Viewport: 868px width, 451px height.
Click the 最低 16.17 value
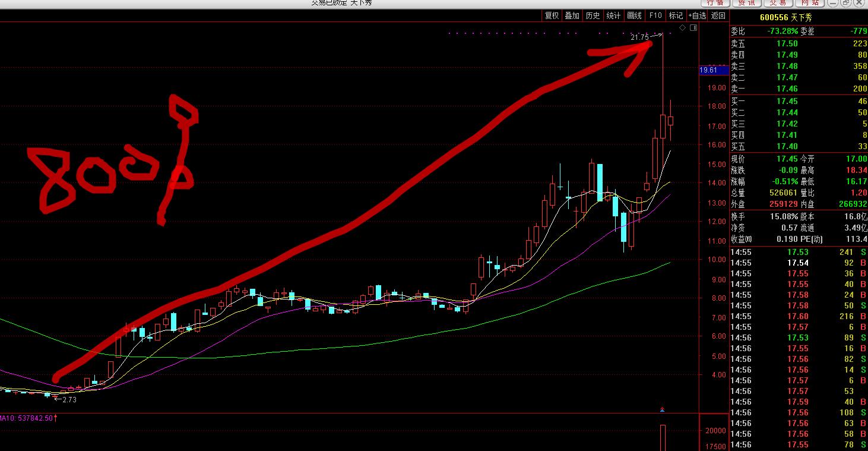coord(857,181)
